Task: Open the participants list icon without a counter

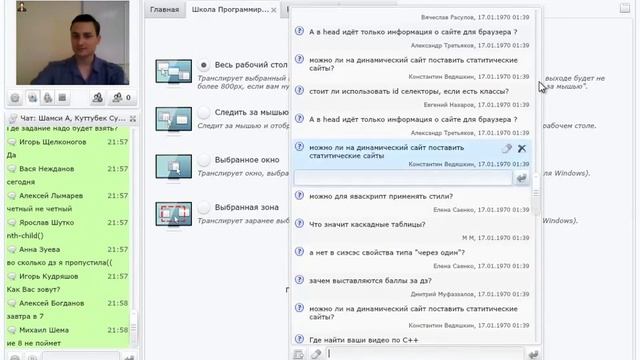Action: [98, 98]
